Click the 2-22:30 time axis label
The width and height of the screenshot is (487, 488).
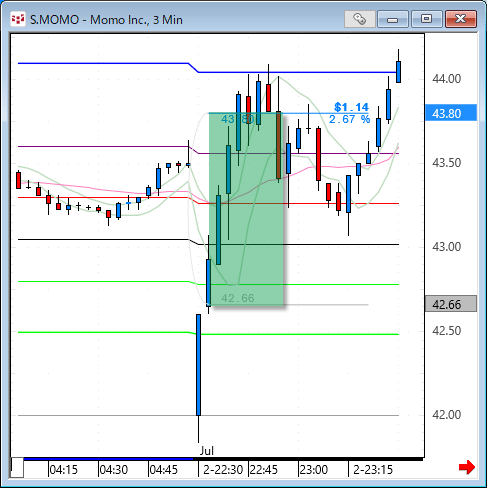pyautogui.click(x=223, y=470)
